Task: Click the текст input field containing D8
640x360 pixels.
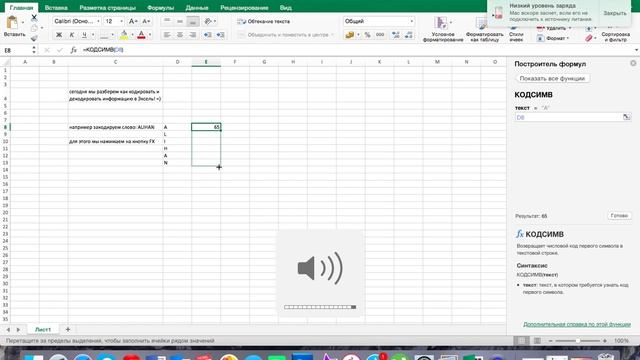Action: tap(569, 117)
